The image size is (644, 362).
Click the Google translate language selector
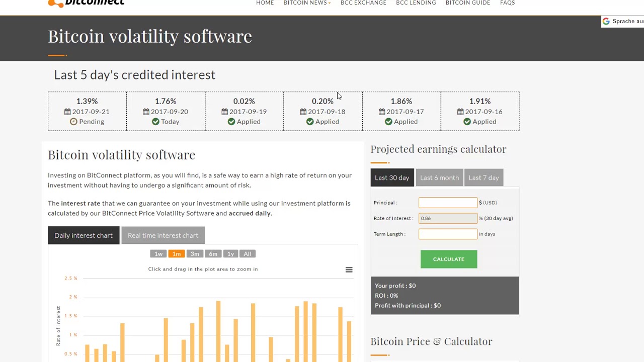coord(623,22)
